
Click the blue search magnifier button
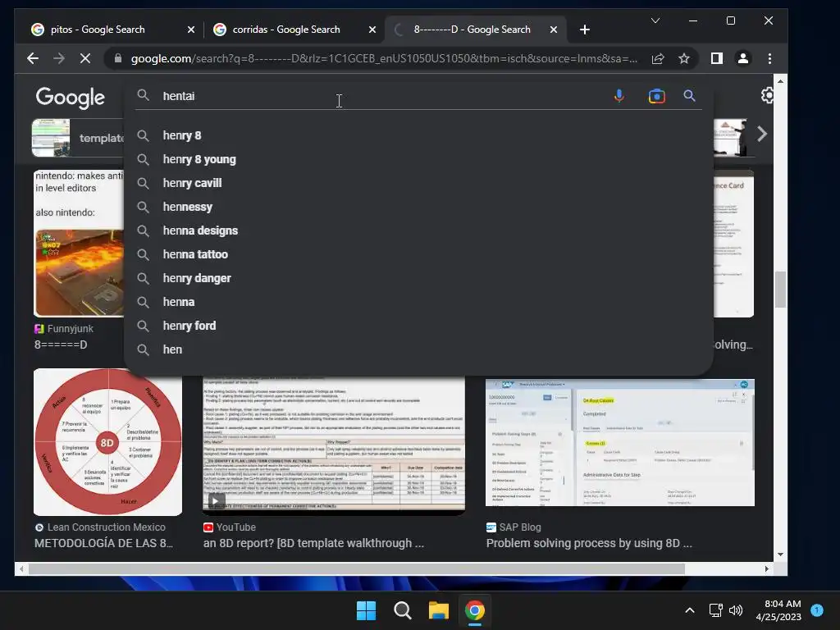click(689, 96)
